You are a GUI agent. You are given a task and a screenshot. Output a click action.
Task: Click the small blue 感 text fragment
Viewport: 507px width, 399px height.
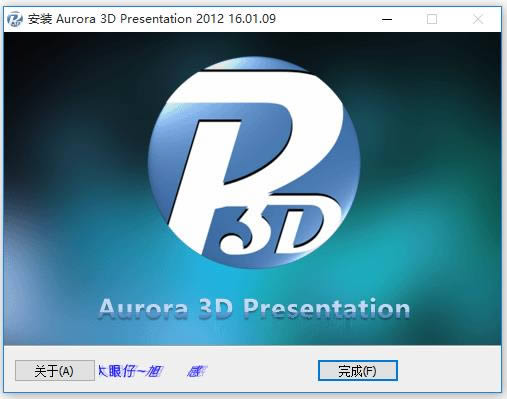(197, 371)
